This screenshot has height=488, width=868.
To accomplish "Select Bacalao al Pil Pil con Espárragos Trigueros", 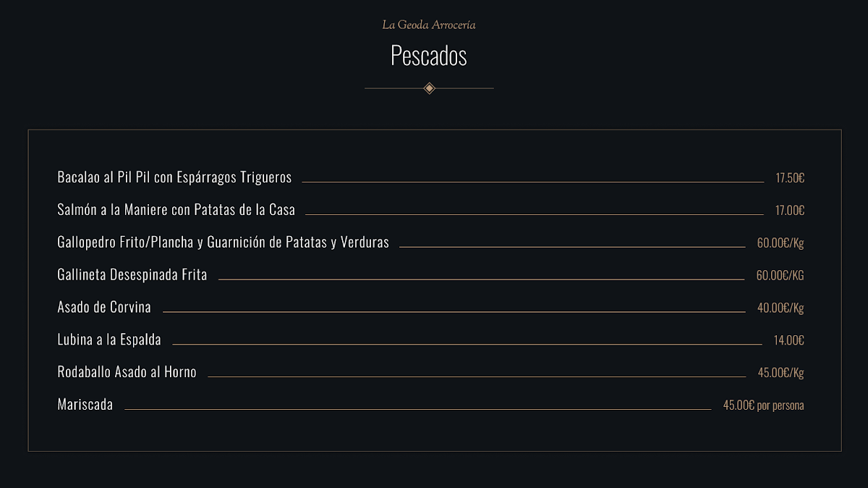I will coord(174,177).
